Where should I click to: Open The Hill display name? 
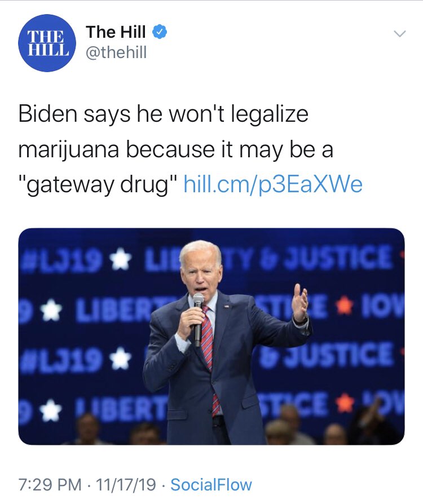click(x=116, y=32)
